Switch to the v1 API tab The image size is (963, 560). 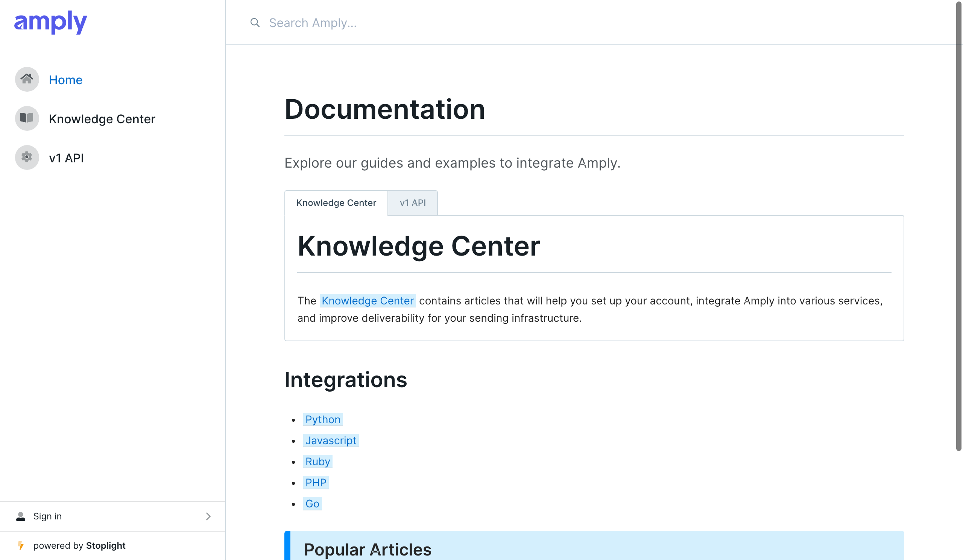point(413,203)
